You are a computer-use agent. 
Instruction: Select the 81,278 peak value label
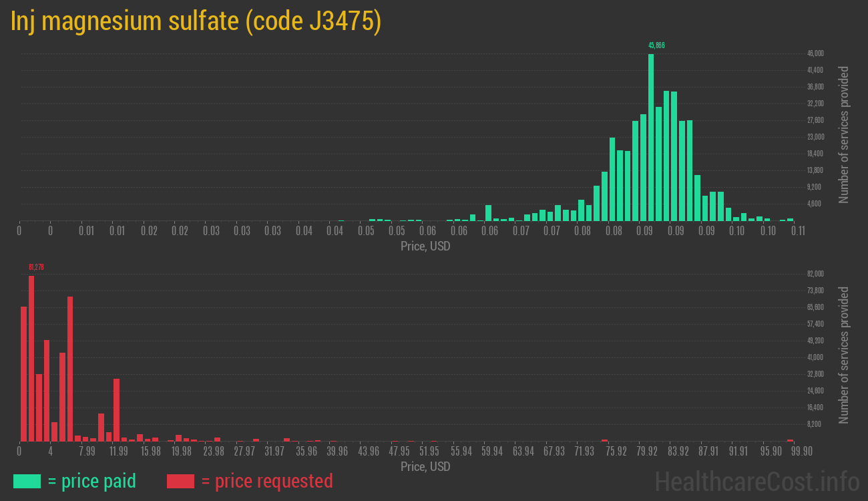click(36, 267)
